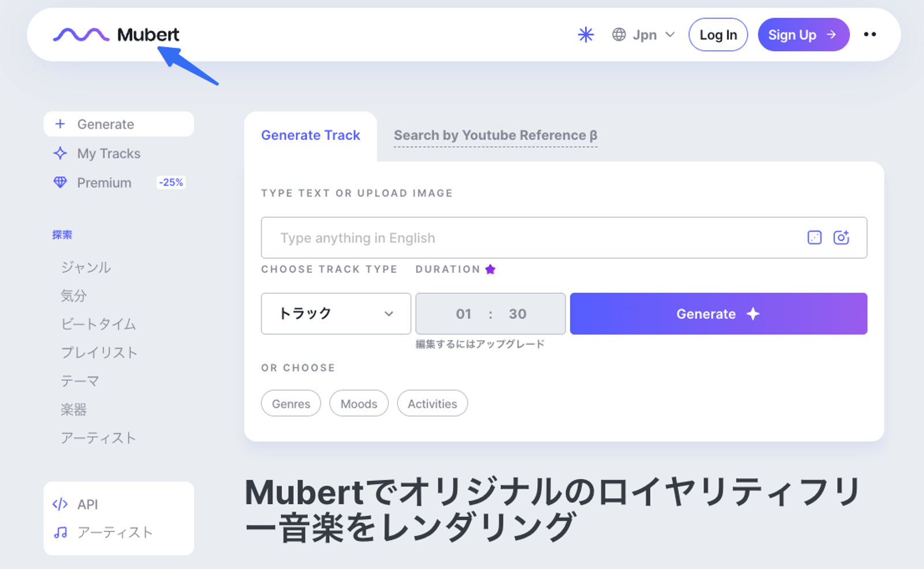Click the code brackets API icon
Viewport: 924px width, 569px height.
pos(60,504)
